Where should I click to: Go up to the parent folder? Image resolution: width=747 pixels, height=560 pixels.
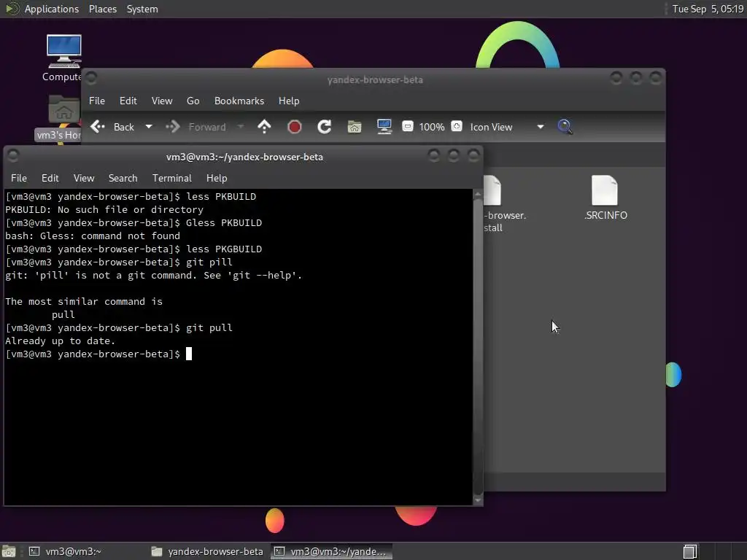coord(264,127)
